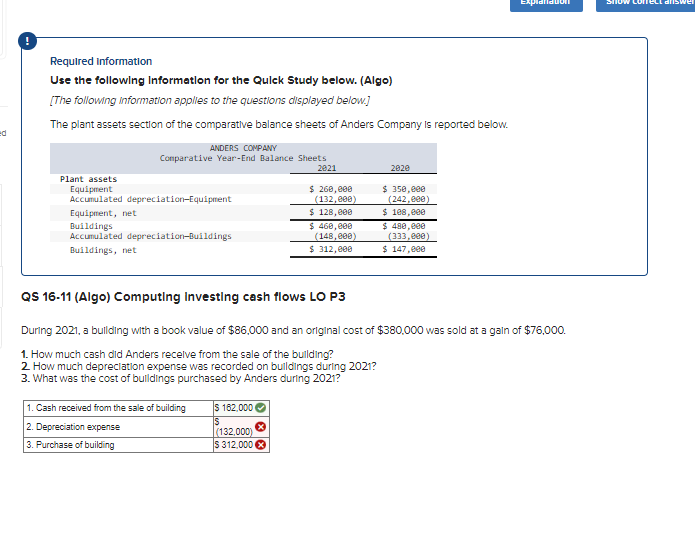Image resolution: width=695 pixels, height=534 pixels.
Task: Click the 2020 column header
Action: pyautogui.click(x=400, y=168)
